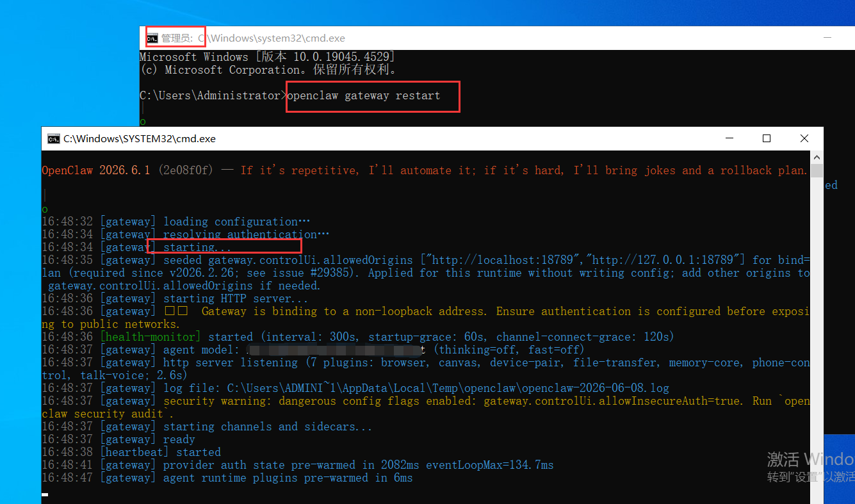The height and width of the screenshot is (504, 855).
Task: Click the back window title '管理员: C:\Windows\system32\cmd.exe'
Action: tap(253, 38)
